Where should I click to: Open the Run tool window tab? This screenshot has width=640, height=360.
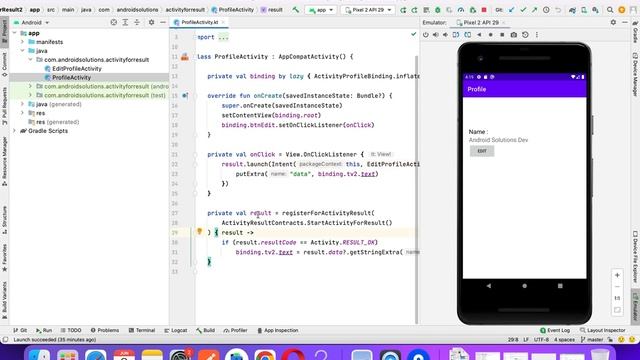[44, 330]
